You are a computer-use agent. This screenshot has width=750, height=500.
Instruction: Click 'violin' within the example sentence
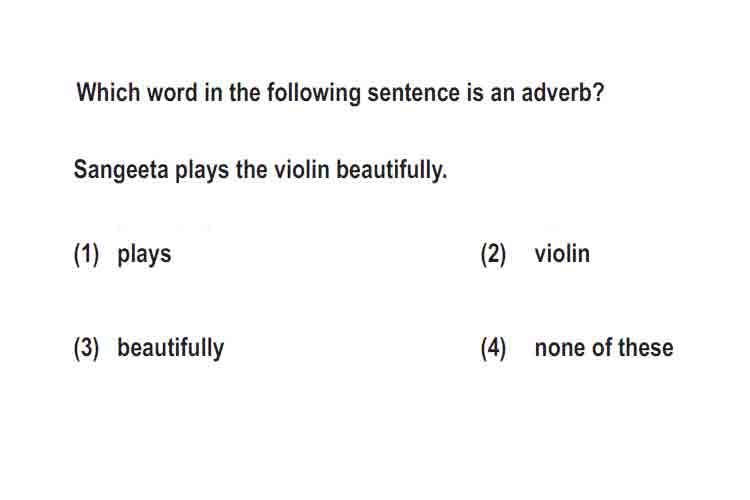point(302,170)
